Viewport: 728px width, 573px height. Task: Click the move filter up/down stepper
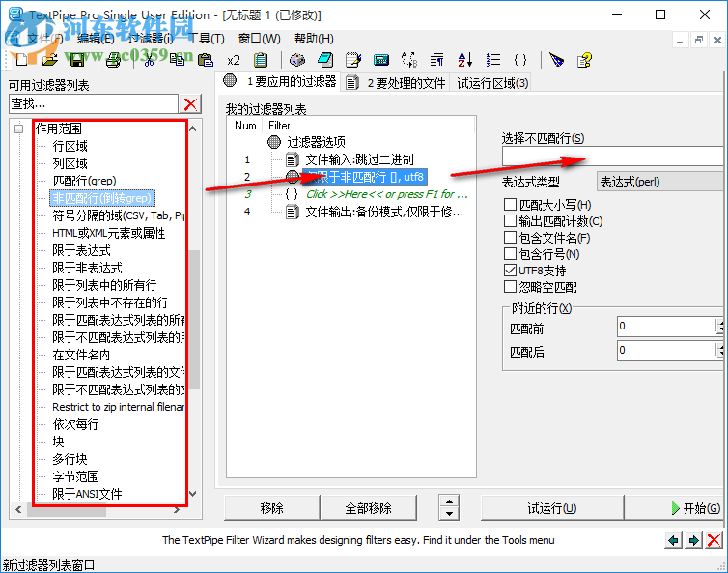449,507
